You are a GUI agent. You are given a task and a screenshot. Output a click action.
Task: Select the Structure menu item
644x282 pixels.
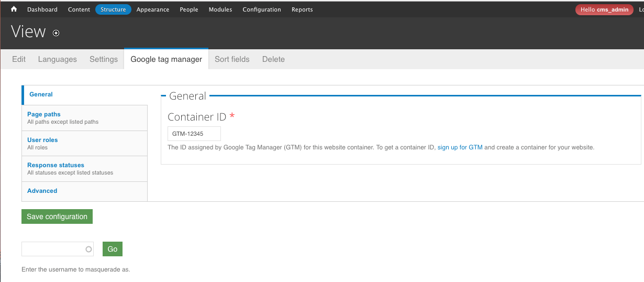pyautogui.click(x=113, y=9)
